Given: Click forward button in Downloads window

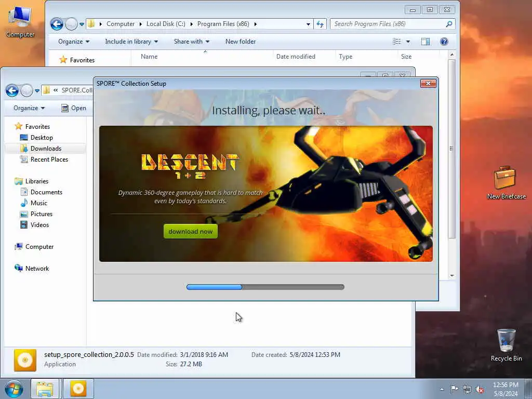Looking at the screenshot, I should (x=26, y=90).
